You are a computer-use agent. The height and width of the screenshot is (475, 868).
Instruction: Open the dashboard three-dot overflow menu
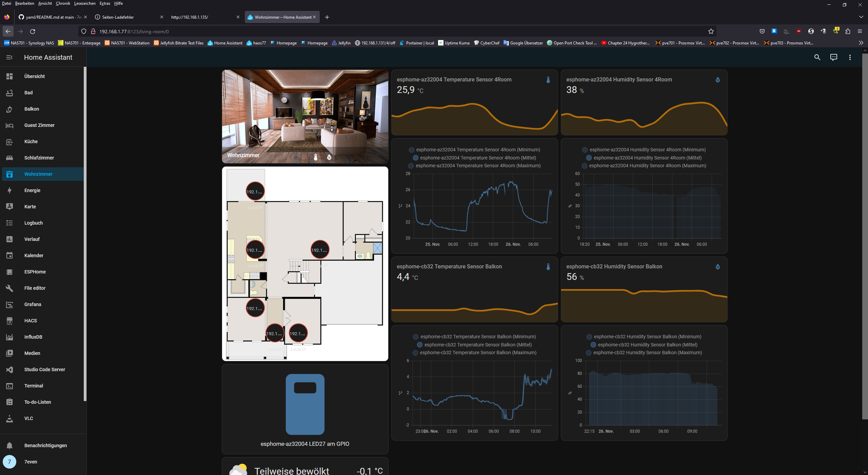click(x=850, y=57)
